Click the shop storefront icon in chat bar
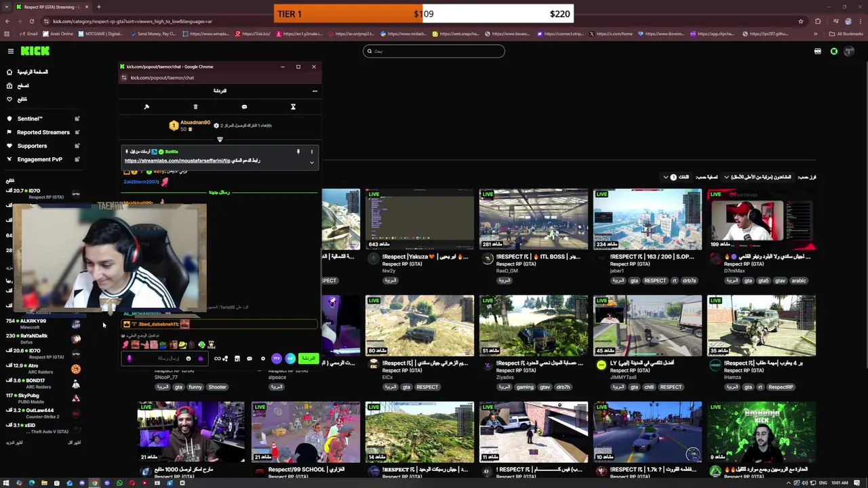The width and height of the screenshot is (868, 488). click(237, 359)
